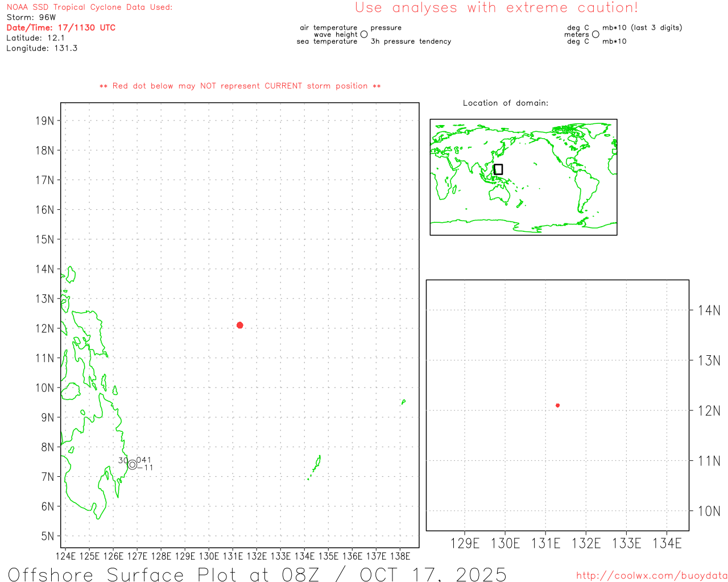Viewport: 728px width, 582px height.
Task: Click the station model legend circle near wave height
Action: point(364,35)
